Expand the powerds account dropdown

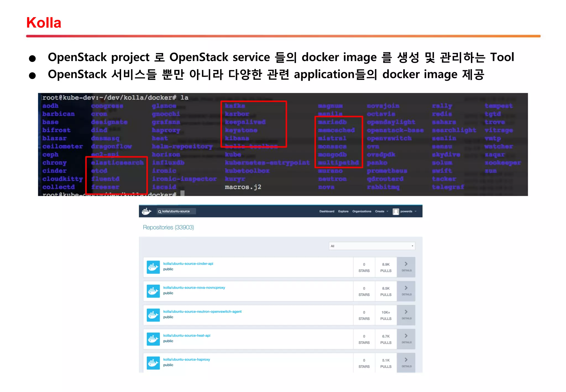point(408,211)
